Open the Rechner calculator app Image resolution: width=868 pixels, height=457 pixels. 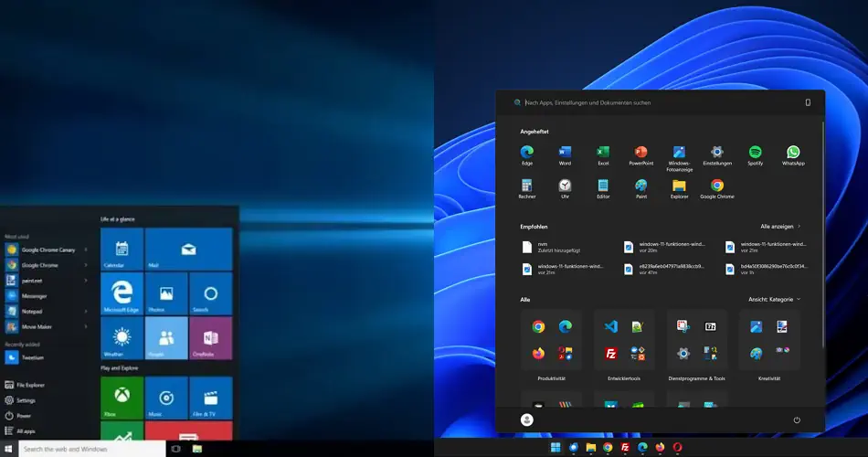526,188
